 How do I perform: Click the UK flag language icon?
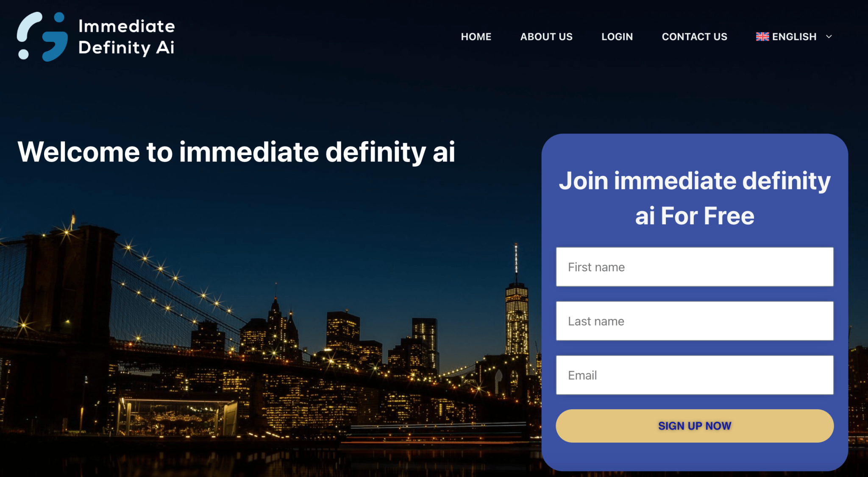(761, 36)
